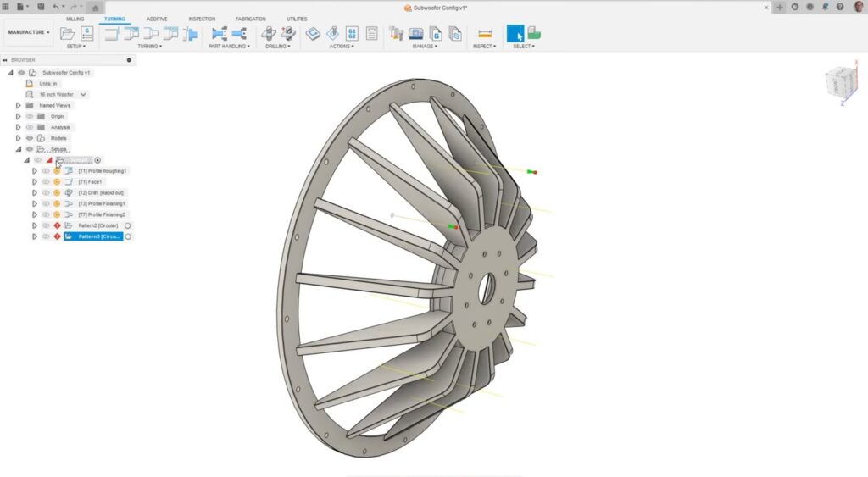The height and width of the screenshot is (477, 868).
Task: Create a new Setup folder icon
Action: 67,34
